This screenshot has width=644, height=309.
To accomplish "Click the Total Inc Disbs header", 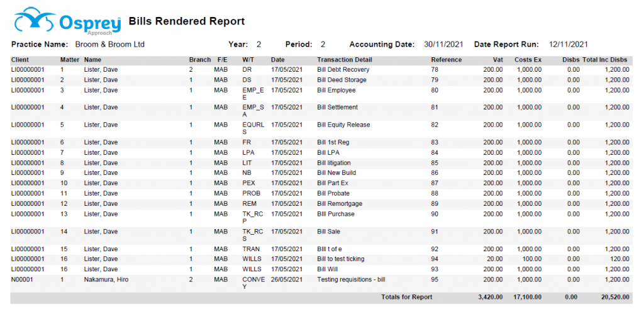I will coord(606,60).
